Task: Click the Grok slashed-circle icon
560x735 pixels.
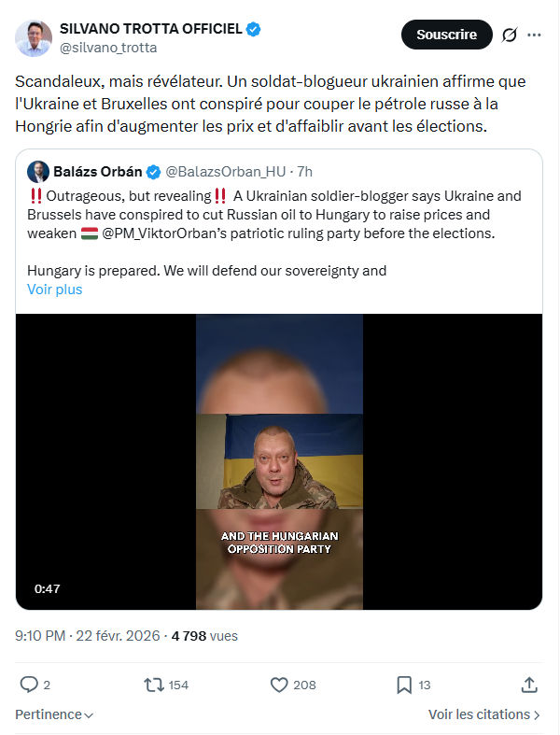Action: (x=510, y=35)
